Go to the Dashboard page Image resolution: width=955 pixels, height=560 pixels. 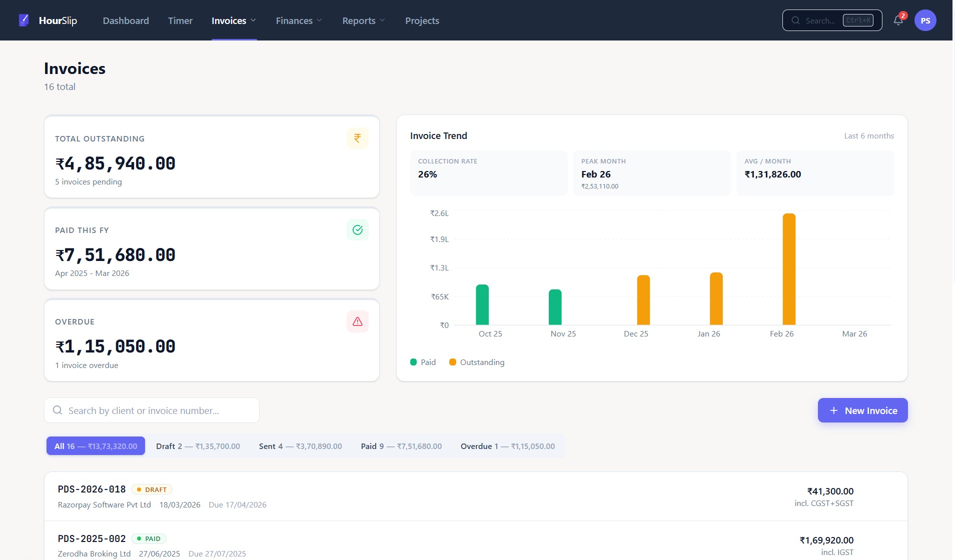[x=126, y=20]
